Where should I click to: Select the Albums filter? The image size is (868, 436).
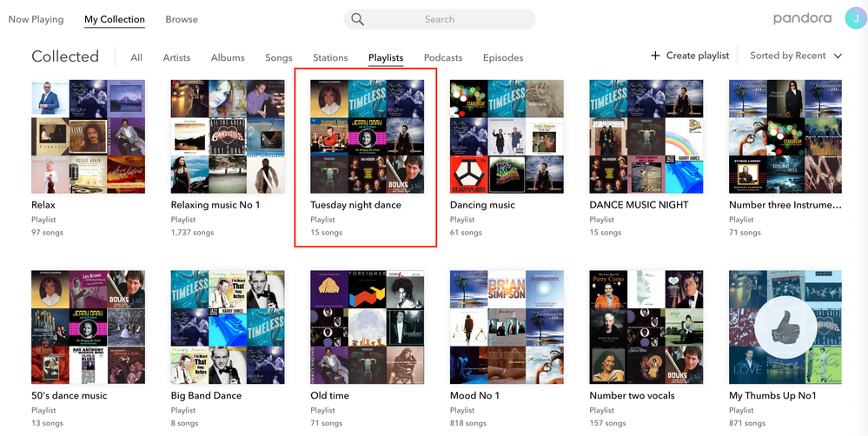pyautogui.click(x=228, y=58)
